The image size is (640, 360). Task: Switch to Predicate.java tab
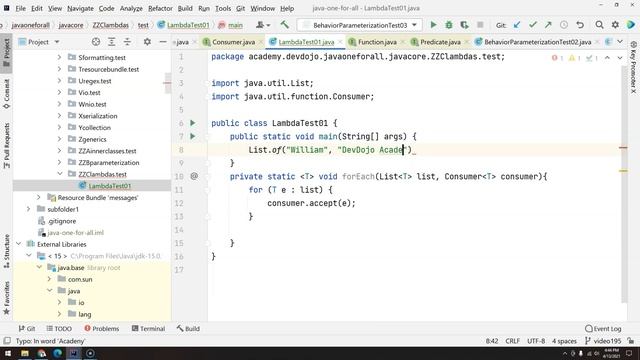pos(440,42)
